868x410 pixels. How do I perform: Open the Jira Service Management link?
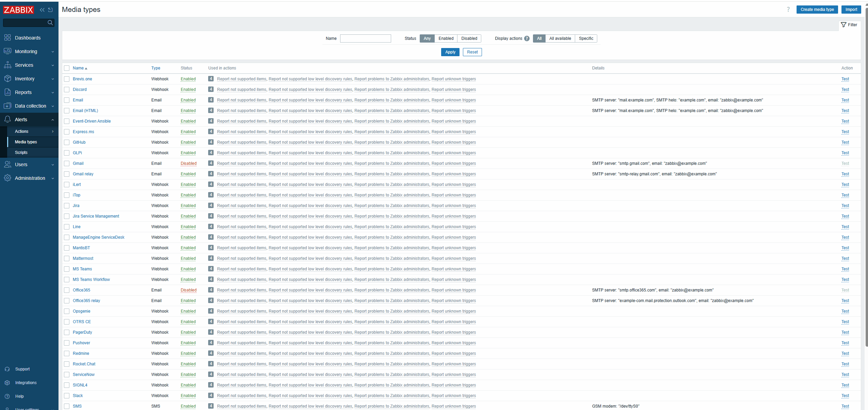click(96, 216)
